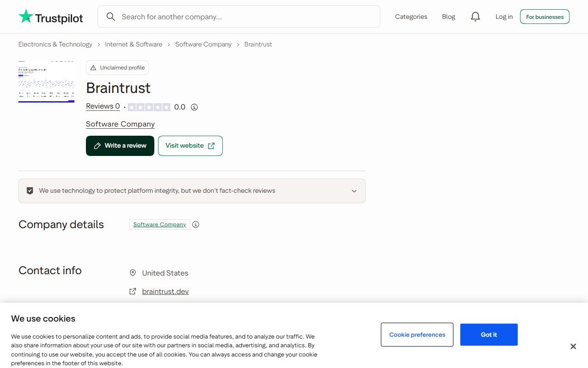Click the Company details heading

pos(61,224)
